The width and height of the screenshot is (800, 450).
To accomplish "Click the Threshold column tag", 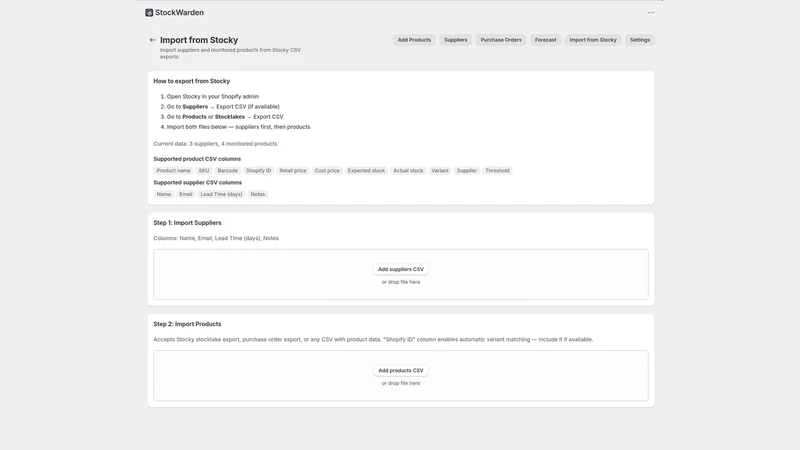I will (x=497, y=170).
